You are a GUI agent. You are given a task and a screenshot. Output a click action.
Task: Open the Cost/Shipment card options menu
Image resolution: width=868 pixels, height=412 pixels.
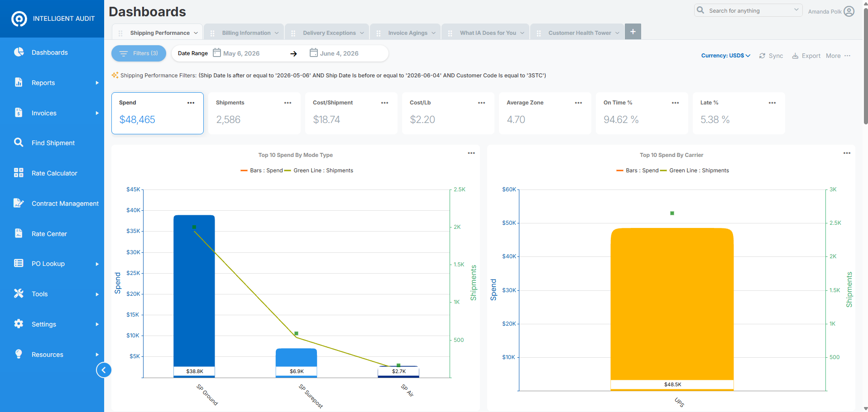point(385,103)
